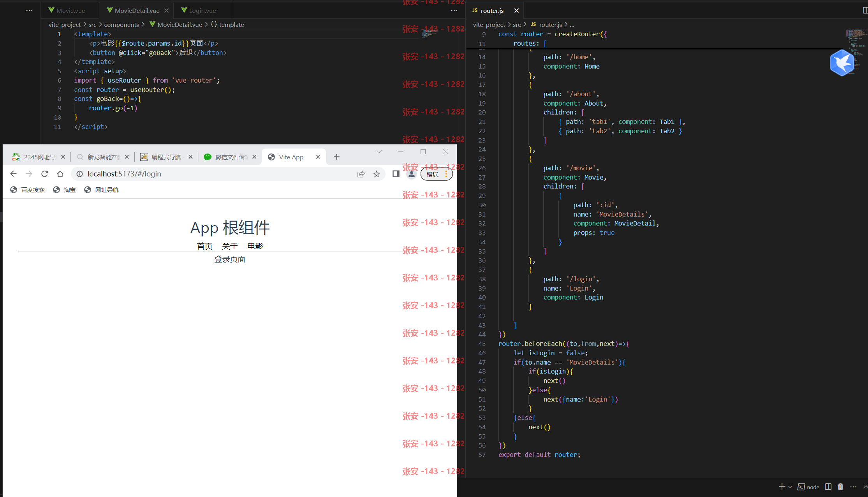The height and width of the screenshot is (497, 868).
Task: Click the 关于 navigation link
Action: (x=230, y=246)
